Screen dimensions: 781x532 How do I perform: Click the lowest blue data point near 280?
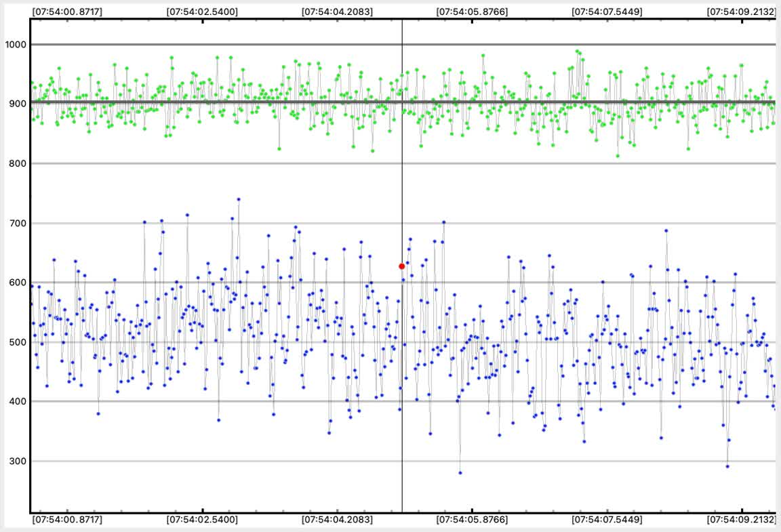(x=460, y=473)
